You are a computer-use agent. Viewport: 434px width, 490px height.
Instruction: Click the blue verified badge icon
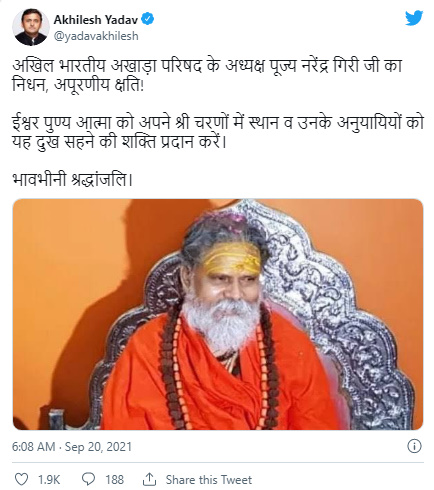tap(147, 19)
